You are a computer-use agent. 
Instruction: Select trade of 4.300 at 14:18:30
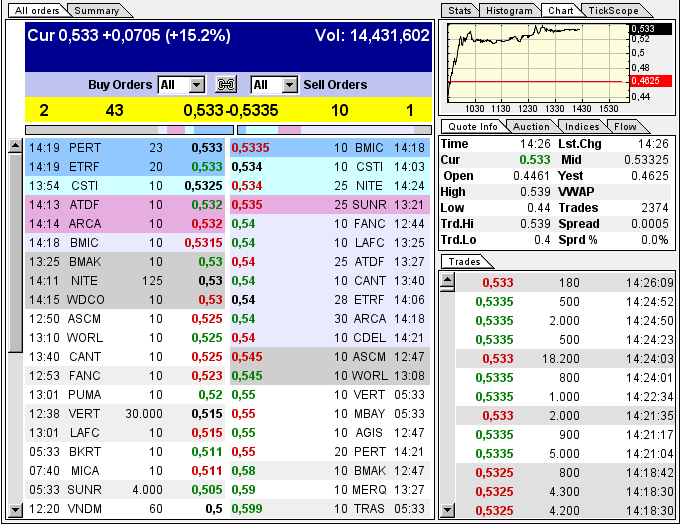pyautogui.click(x=565, y=492)
